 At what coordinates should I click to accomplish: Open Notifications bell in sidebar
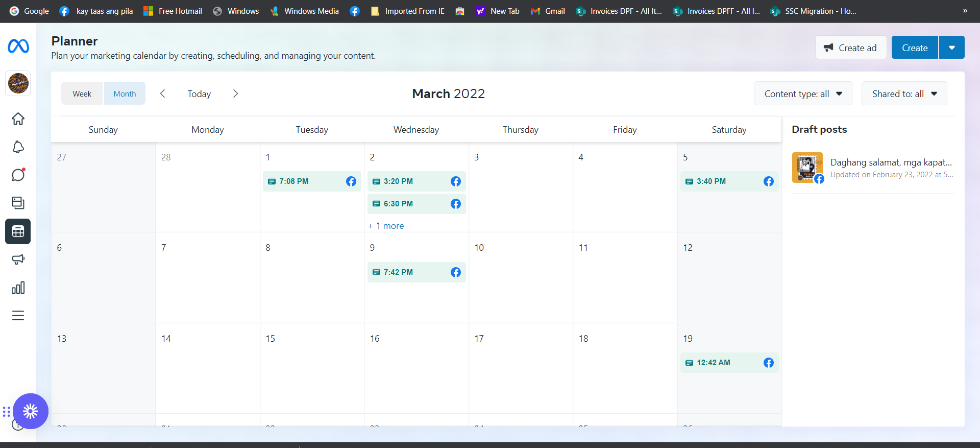pyautogui.click(x=18, y=147)
